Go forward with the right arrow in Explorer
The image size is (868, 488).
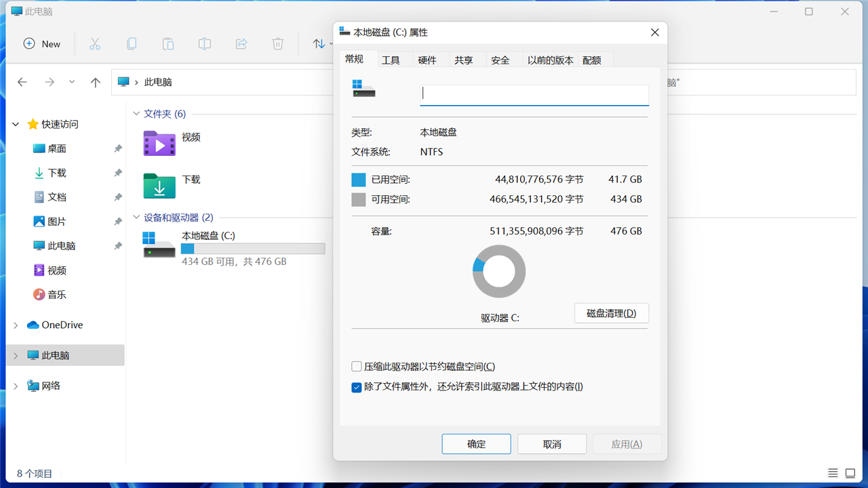(x=50, y=82)
